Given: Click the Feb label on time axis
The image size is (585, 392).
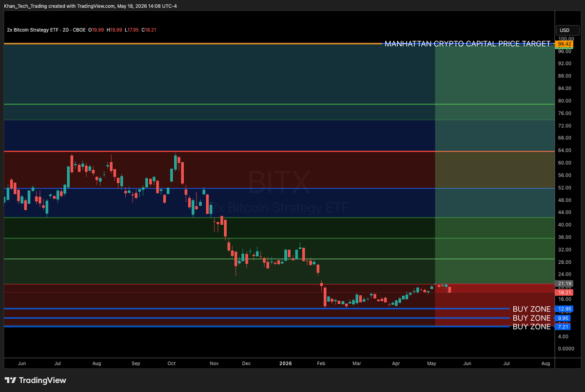Looking at the screenshot, I should (x=321, y=364).
